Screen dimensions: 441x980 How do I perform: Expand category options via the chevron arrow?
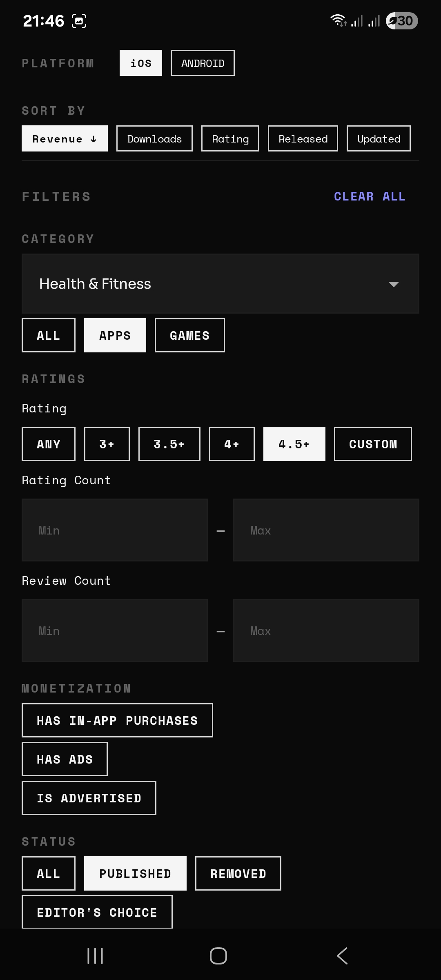point(393,283)
